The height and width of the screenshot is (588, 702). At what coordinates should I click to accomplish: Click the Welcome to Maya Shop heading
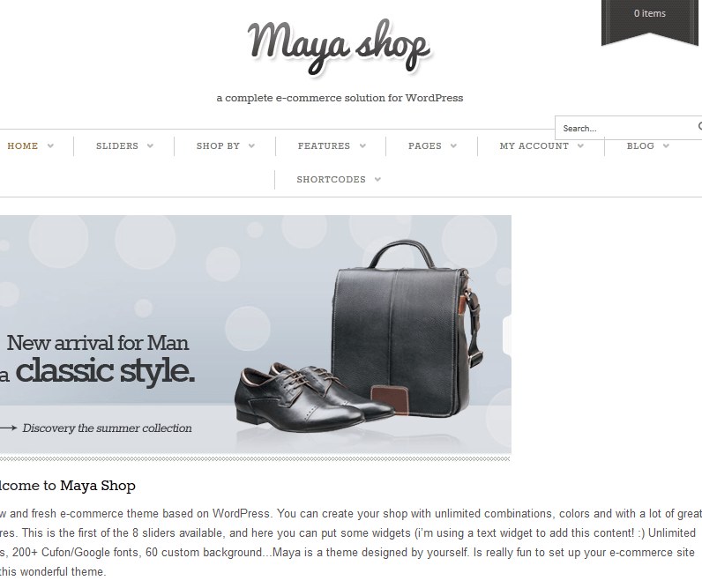68,486
